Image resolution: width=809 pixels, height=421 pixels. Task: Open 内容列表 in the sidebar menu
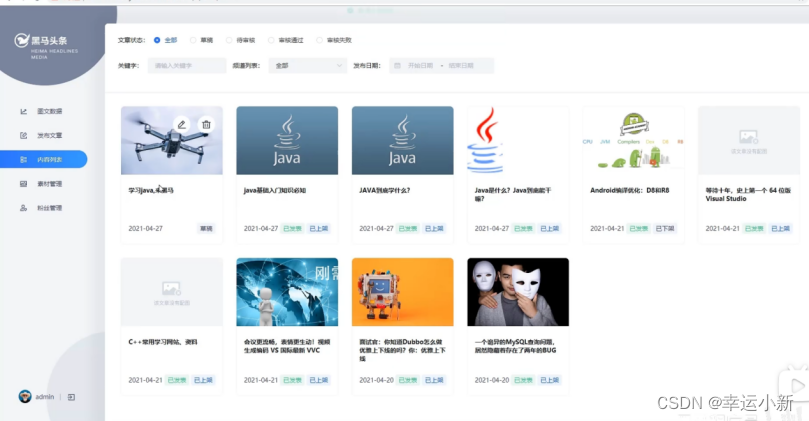click(44, 159)
